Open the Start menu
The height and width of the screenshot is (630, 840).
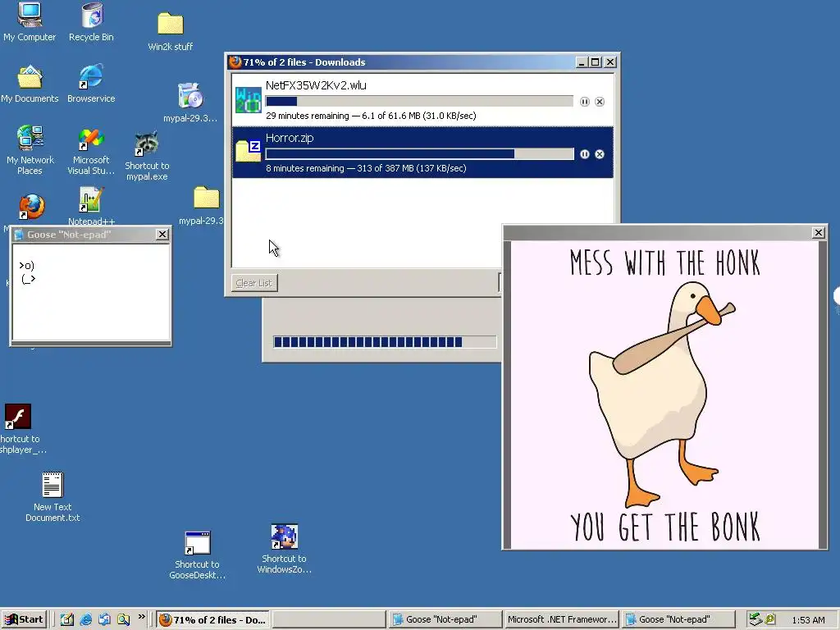point(24,619)
